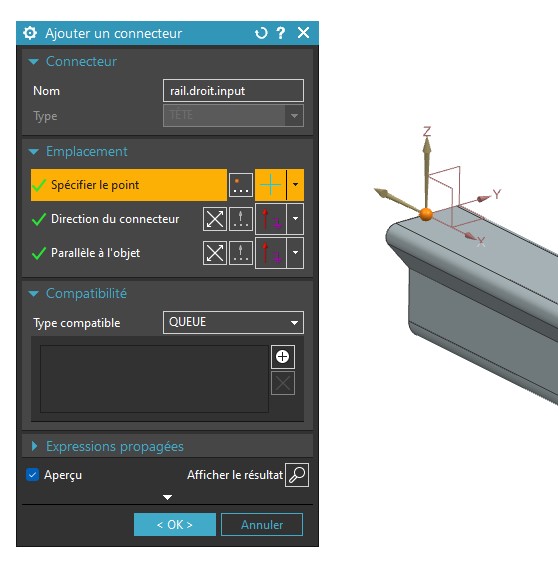The image size is (558, 576).
Task: Confirm with the OK button
Action: point(175,525)
